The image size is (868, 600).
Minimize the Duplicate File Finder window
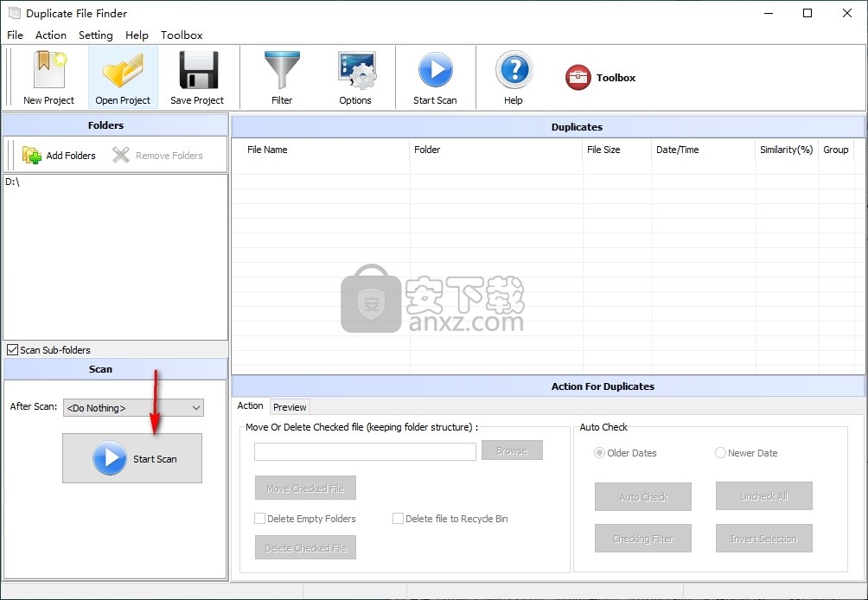[x=769, y=13]
